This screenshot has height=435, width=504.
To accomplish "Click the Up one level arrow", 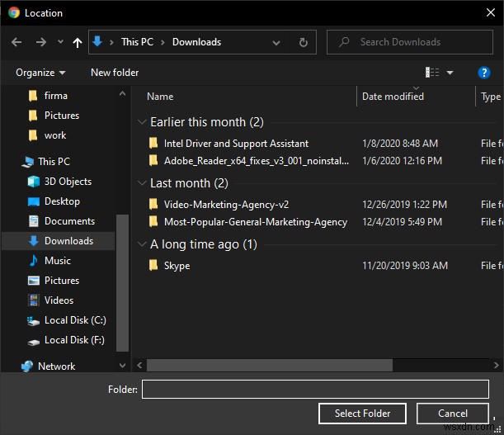I will tap(78, 42).
